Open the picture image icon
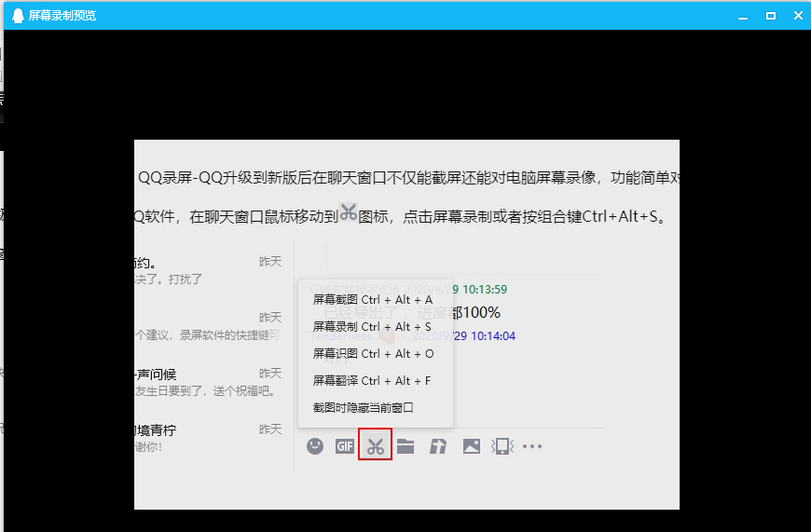Image resolution: width=811 pixels, height=532 pixels. [x=471, y=446]
